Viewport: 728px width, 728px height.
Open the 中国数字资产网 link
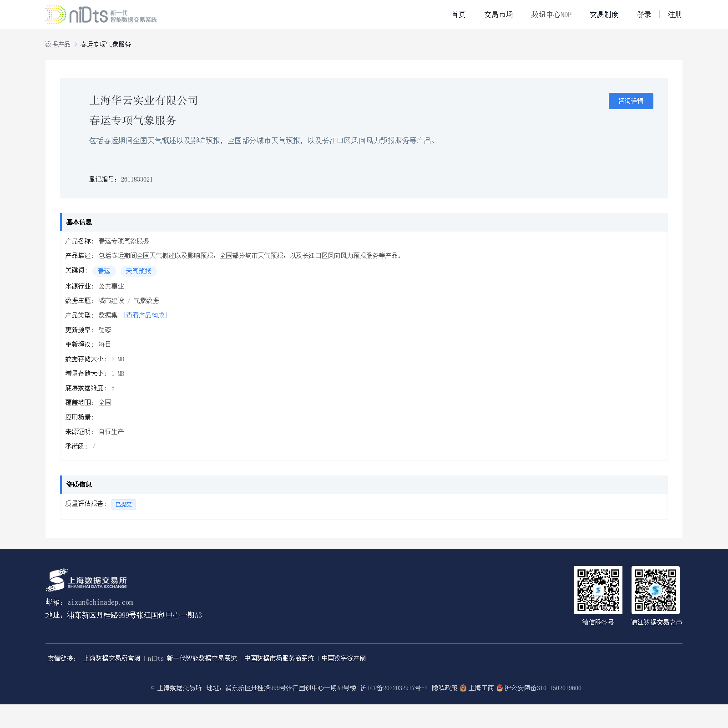pos(344,658)
